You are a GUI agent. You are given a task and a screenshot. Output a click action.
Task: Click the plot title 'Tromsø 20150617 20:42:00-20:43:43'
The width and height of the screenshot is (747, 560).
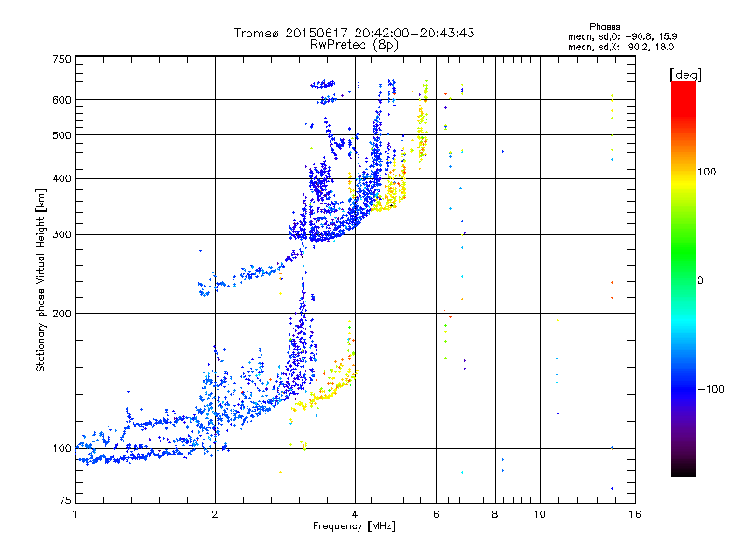[x=354, y=33]
